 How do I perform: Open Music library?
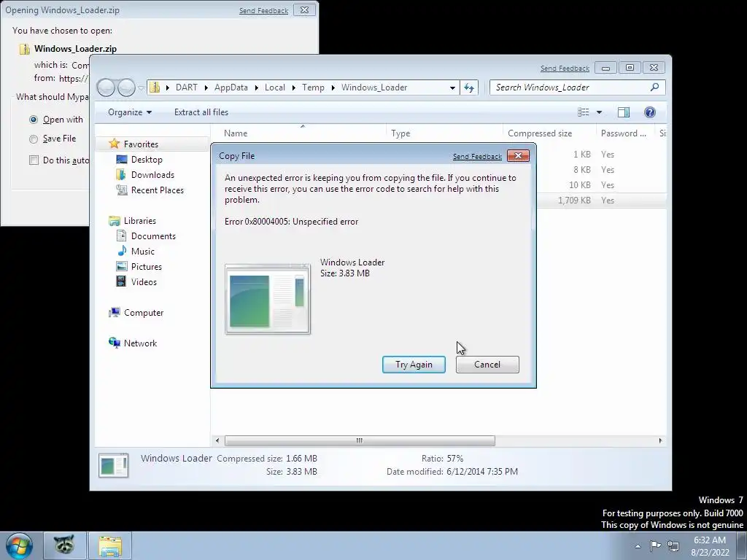[142, 252]
